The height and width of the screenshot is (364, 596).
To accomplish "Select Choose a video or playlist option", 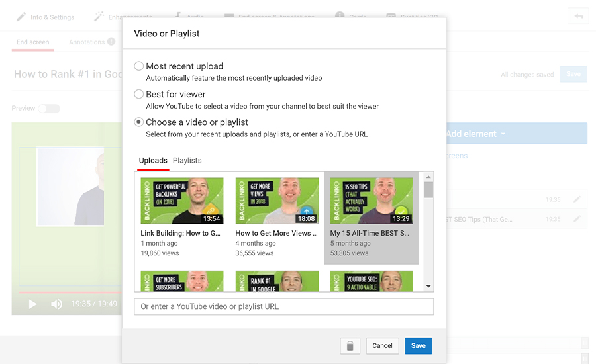I will click(x=139, y=122).
